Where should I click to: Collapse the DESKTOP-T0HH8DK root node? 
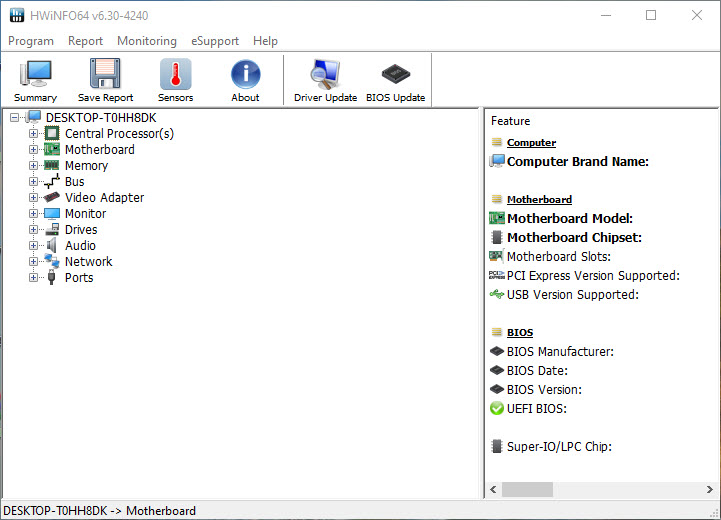click(x=14, y=118)
